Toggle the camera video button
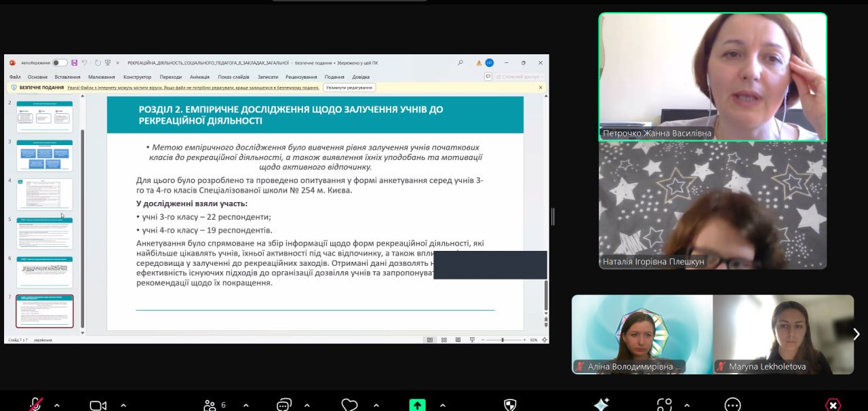Image resolution: width=868 pixels, height=411 pixels. click(98, 406)
